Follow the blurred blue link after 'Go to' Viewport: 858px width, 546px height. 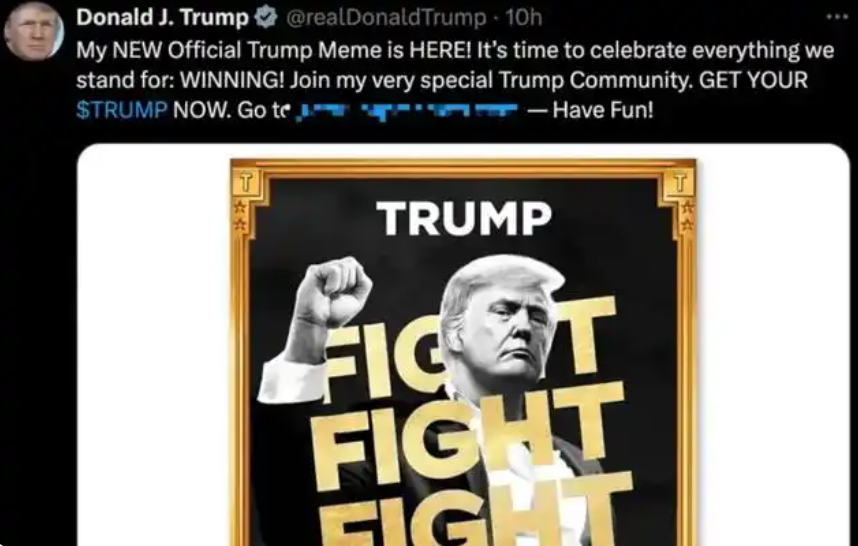coord(407,111)
